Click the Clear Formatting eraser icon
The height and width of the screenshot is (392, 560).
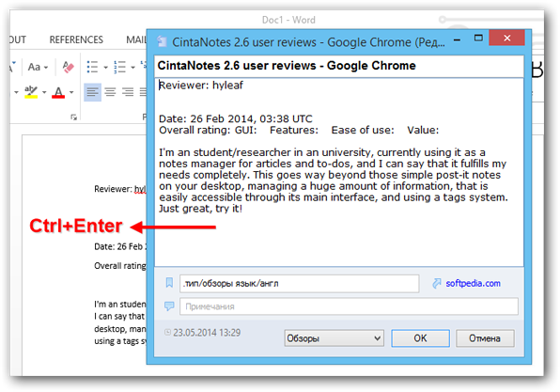pos(68,67)
